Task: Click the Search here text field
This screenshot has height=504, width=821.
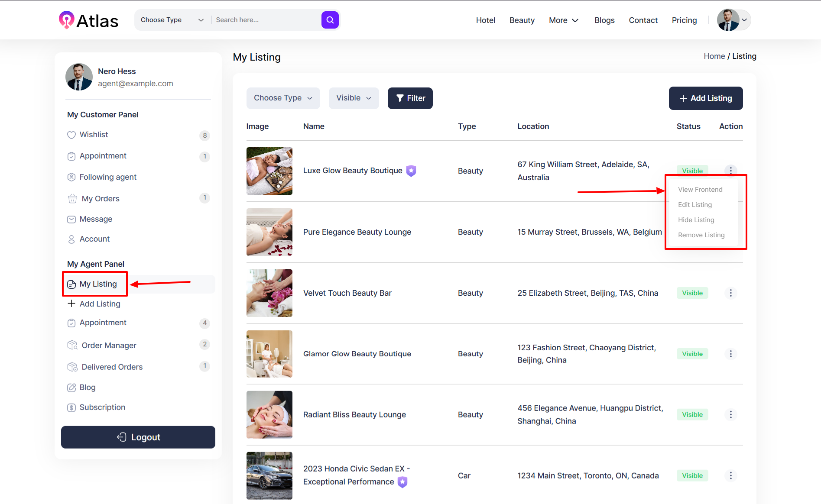Action: click(x=265, y=20)
